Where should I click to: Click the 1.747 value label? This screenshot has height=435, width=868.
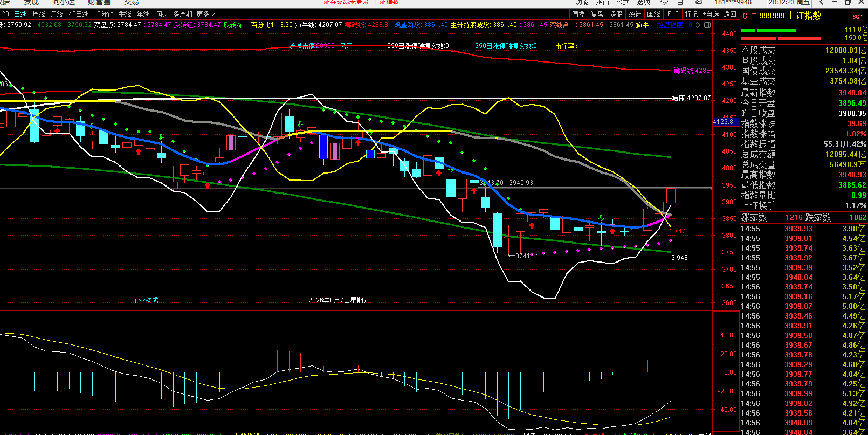pos(678,231)
